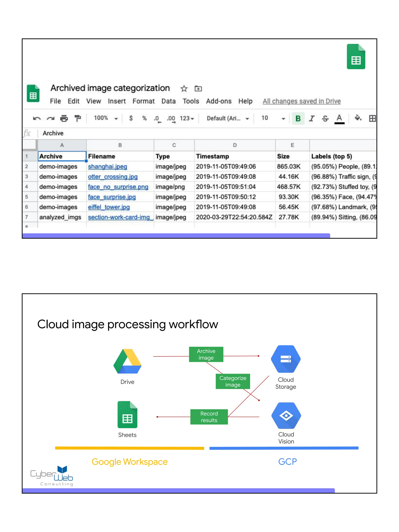The width and height of the screenshot is (399, 532).
Task: Open the face_no_surprise.png link
Action: coord(118,187)
